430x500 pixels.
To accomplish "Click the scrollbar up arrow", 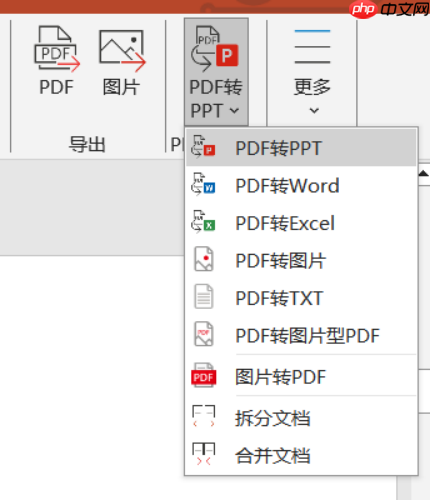I will tap(424, 173).
